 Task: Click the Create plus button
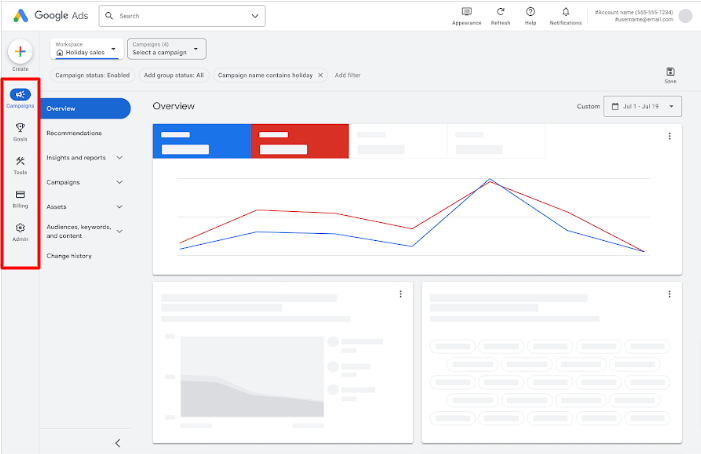coord(20,52)
